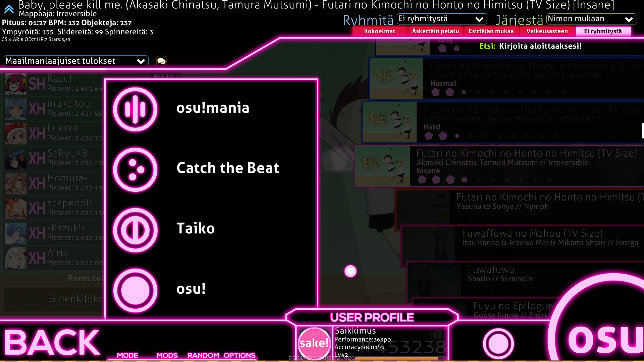Switch to the Ei ryhmitystä tab
644x362 pixels.
603,31
